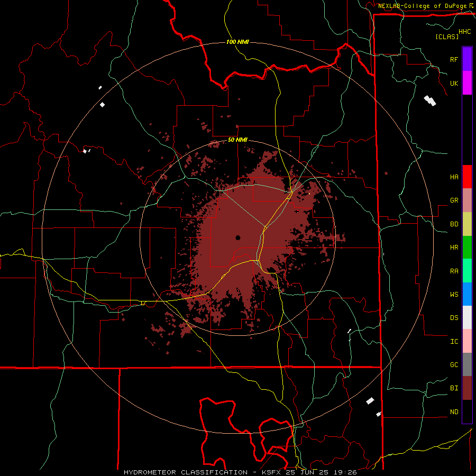Click the BD legend label
476x476 pixels.
click(x=454, y=224)
